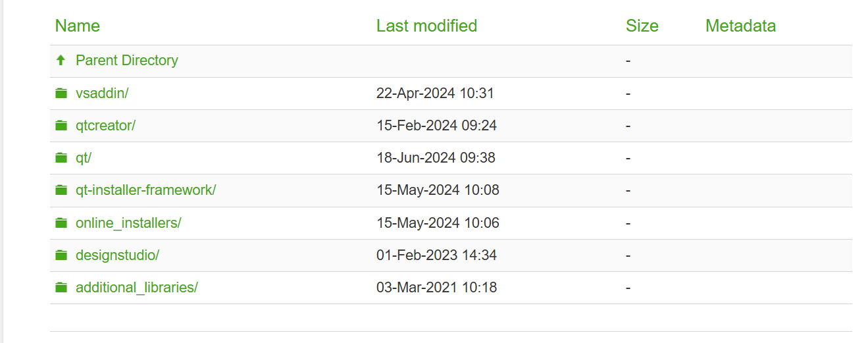
Task: Open the additional_libraries/ folder link
Action: click(136, 288)
